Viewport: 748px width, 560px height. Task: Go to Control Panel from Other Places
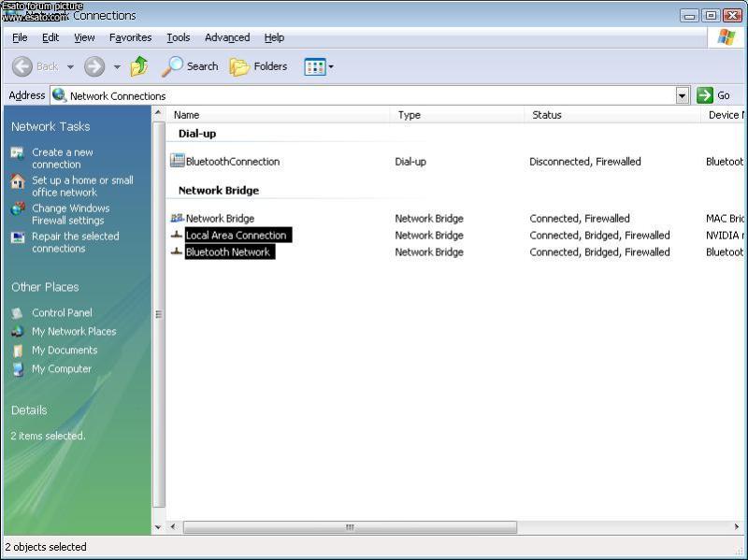tap(62, 312)
